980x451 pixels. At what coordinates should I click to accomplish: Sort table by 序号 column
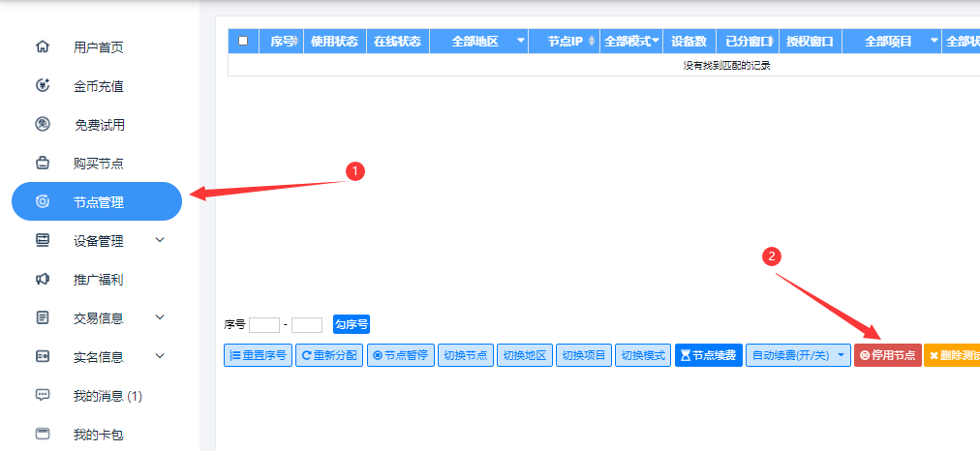282,42
